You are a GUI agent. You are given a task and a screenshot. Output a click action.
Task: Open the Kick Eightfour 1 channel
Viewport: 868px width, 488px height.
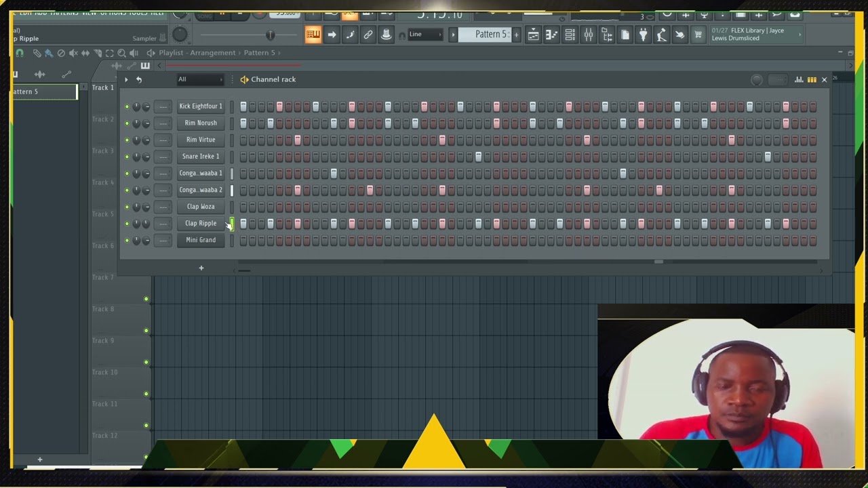[x=201, y=106]
